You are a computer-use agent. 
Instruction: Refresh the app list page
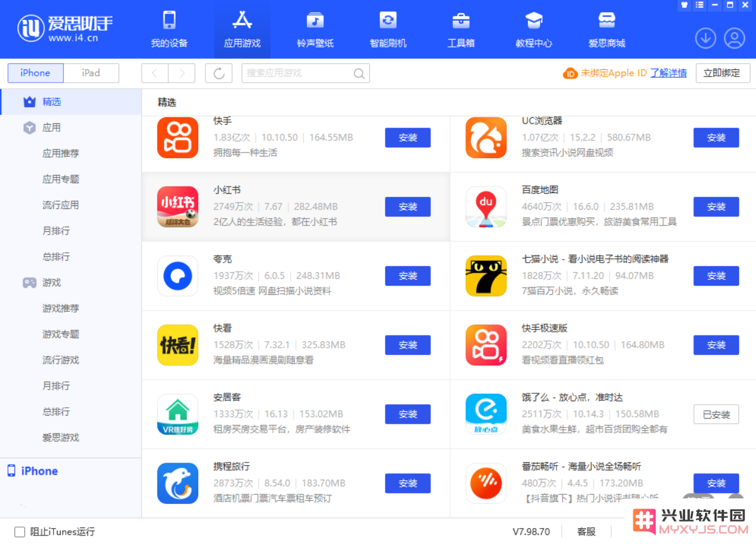(x=219, y=73)
